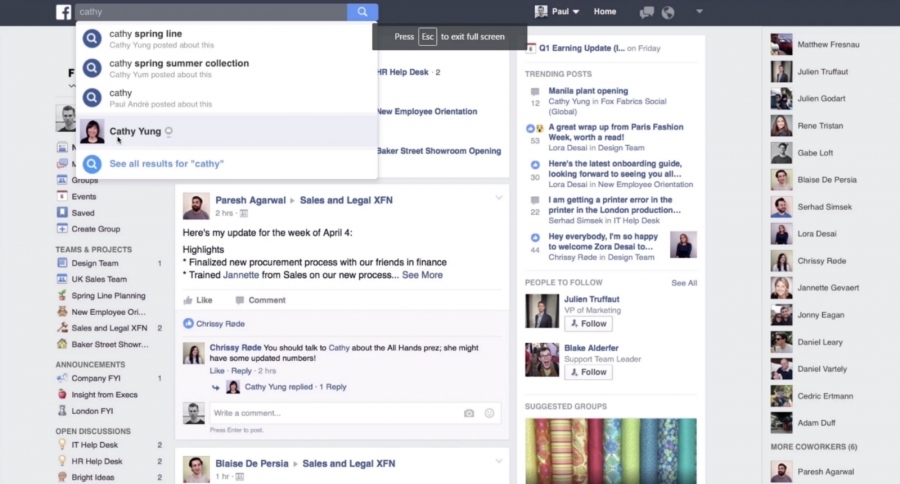Open the latest onboarding guide trending post
Image resolution: width=900 pixels, height=484 pixels.
615,169
